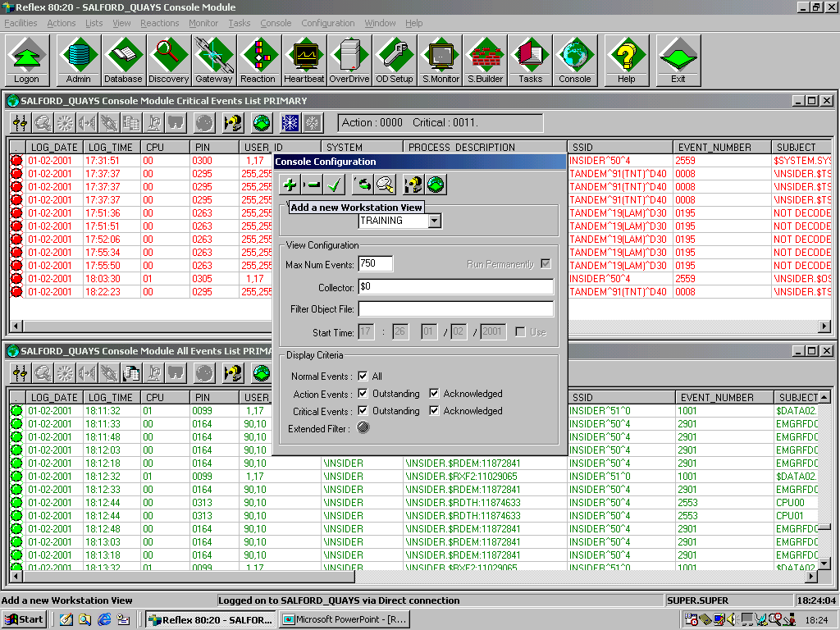Click the minus remove view icon in dialog

coord(312,185)
